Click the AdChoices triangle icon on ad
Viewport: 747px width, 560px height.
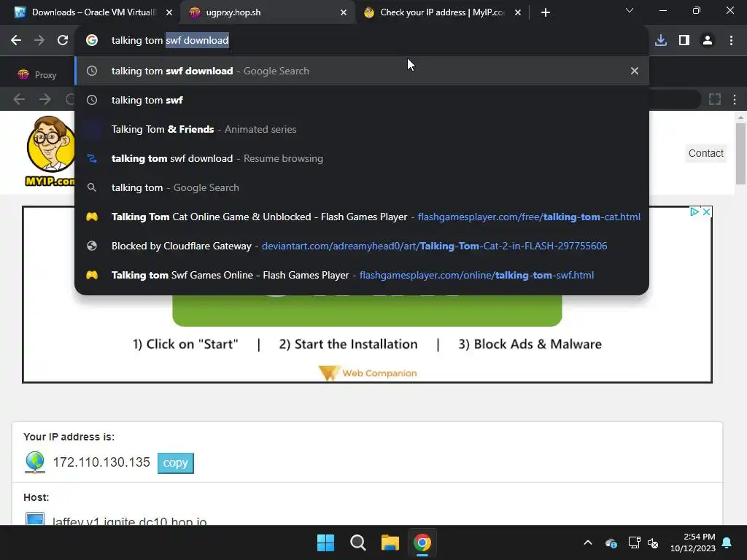click(x=694, y=212)
